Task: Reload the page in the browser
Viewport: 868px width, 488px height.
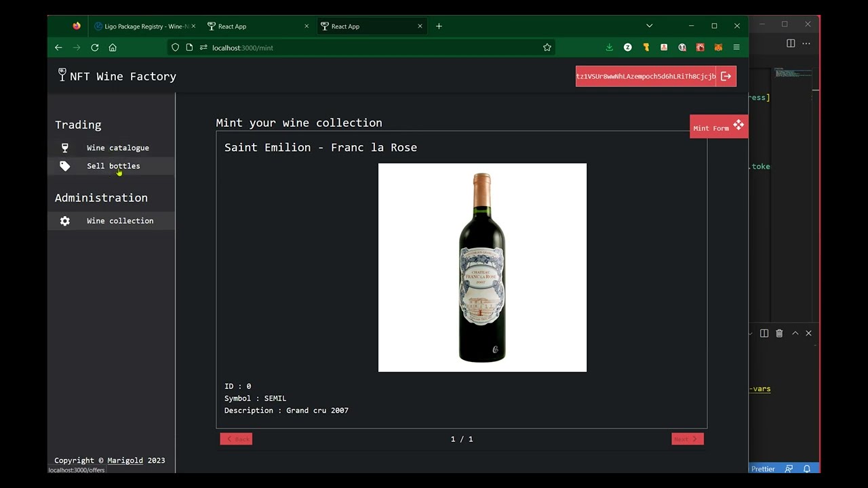Action: (95, 47)
